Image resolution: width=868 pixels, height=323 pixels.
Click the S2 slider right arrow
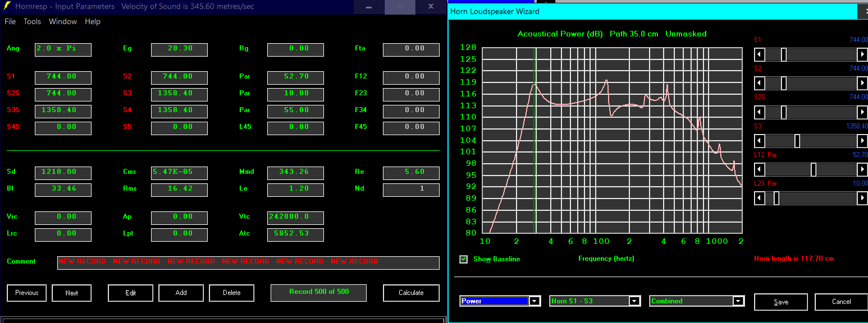[862, 83]
